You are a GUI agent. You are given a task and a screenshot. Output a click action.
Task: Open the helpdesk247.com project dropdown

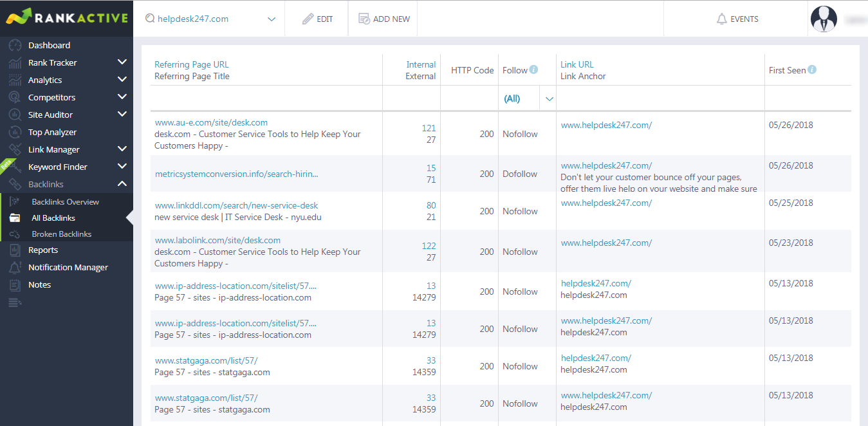(x=272, y=19)
